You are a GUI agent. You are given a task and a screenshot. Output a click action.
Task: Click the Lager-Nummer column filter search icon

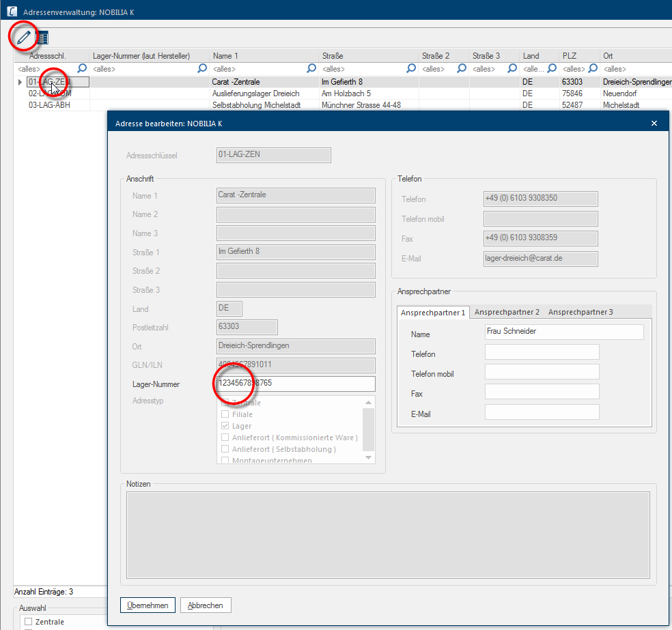pos(202,68)
